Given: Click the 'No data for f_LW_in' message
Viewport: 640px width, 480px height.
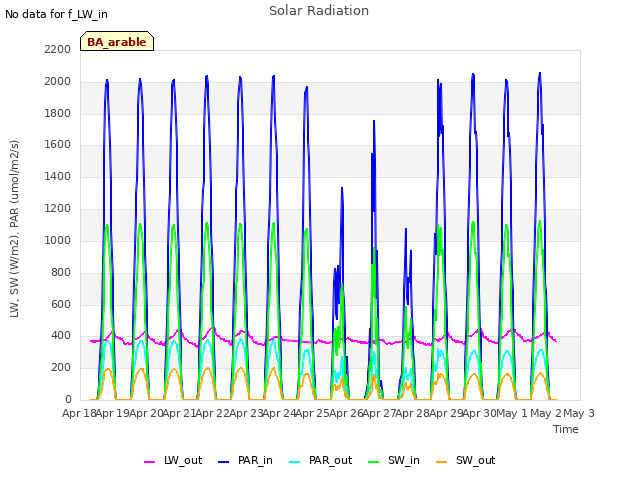Looking at the screenshot, I should click(x=56, y=15).
